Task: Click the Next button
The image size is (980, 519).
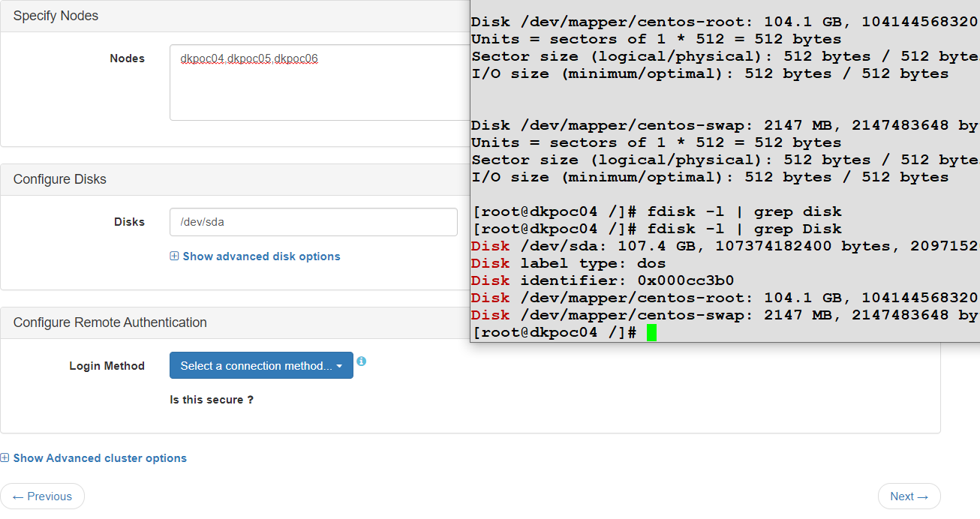Action: [909, 496]
